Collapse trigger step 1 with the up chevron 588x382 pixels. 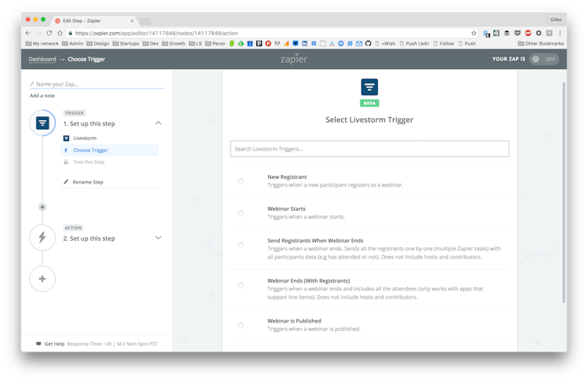158,123
